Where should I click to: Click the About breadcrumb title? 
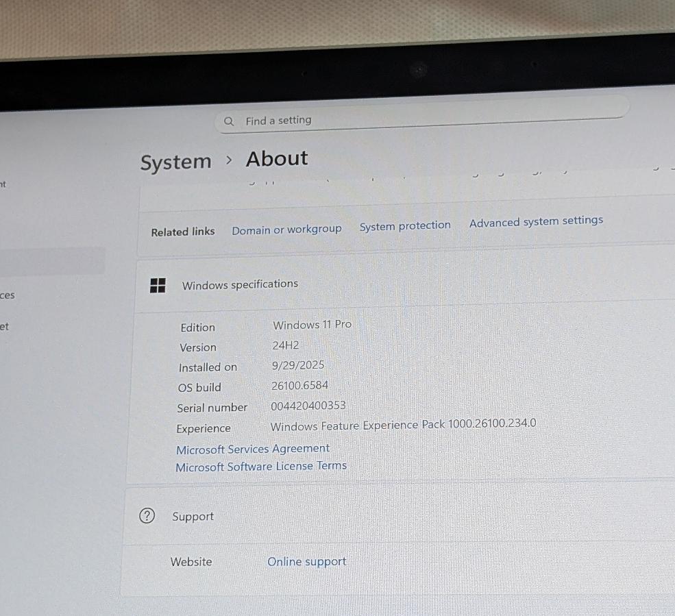[277, 159]
